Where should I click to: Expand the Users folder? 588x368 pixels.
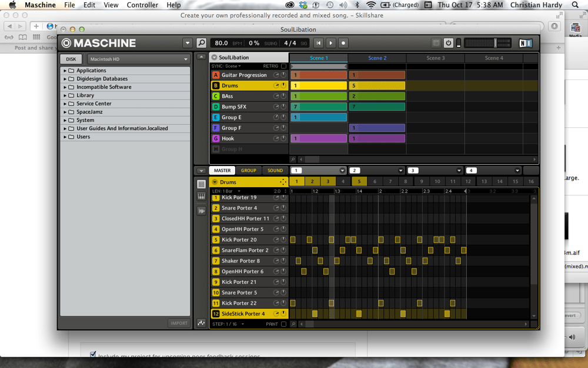tap(65, 137)
